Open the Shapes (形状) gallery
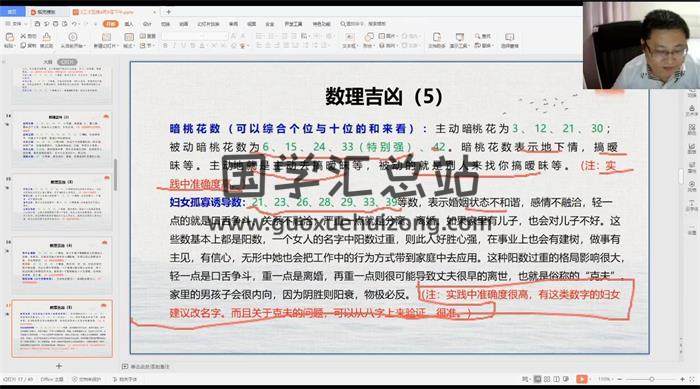This screenshot has width=700, height=389. [368, 38]
